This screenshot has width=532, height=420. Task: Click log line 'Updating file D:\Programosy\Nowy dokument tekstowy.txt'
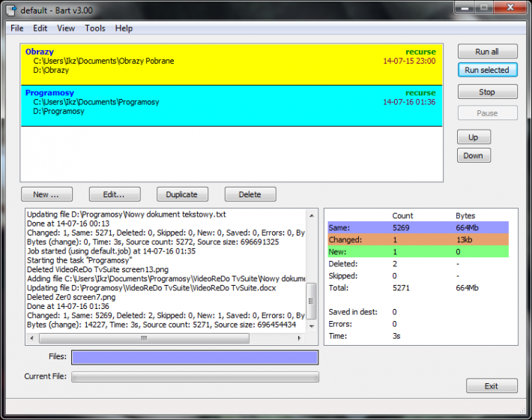pos(126,214)
